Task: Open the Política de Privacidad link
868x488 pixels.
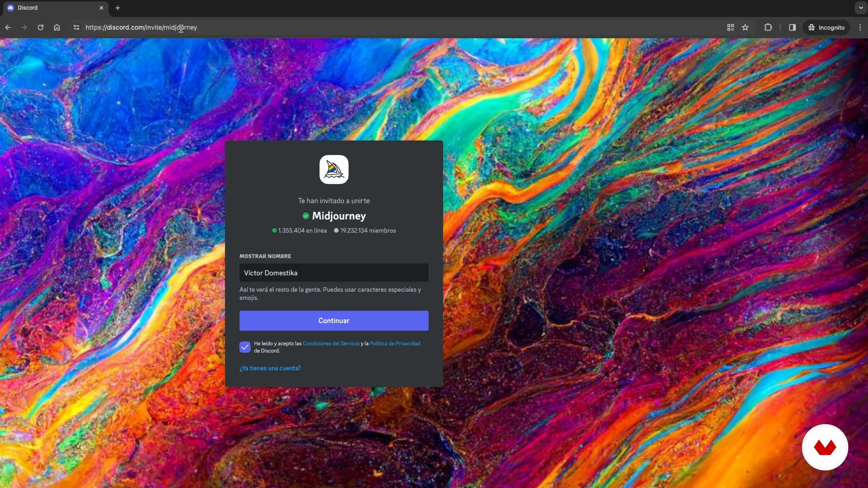Action: click(395, 343)
